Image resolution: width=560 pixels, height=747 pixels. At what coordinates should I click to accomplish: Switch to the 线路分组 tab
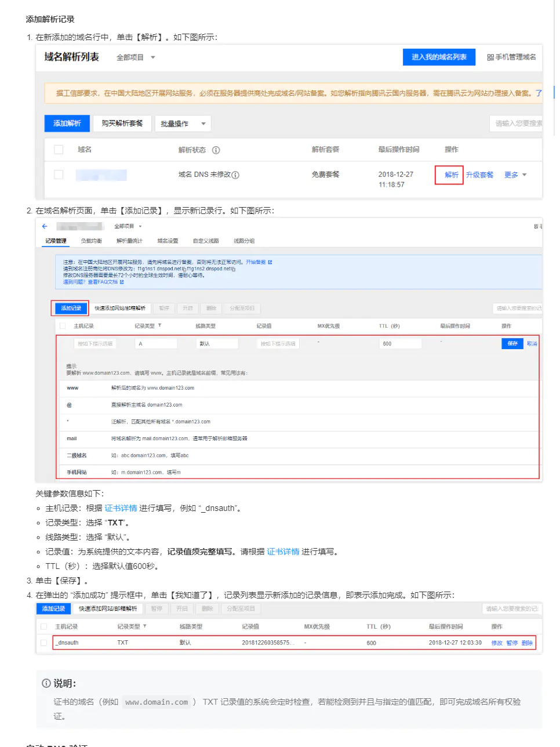[x=244, y=241]
